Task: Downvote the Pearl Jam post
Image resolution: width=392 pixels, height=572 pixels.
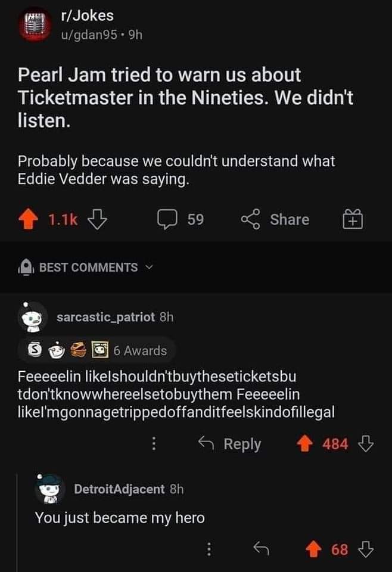Action: coord(95,220)
